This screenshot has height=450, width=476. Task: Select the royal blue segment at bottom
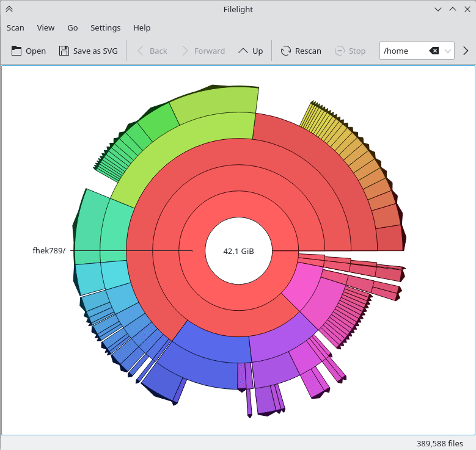(x=213, y=344)
